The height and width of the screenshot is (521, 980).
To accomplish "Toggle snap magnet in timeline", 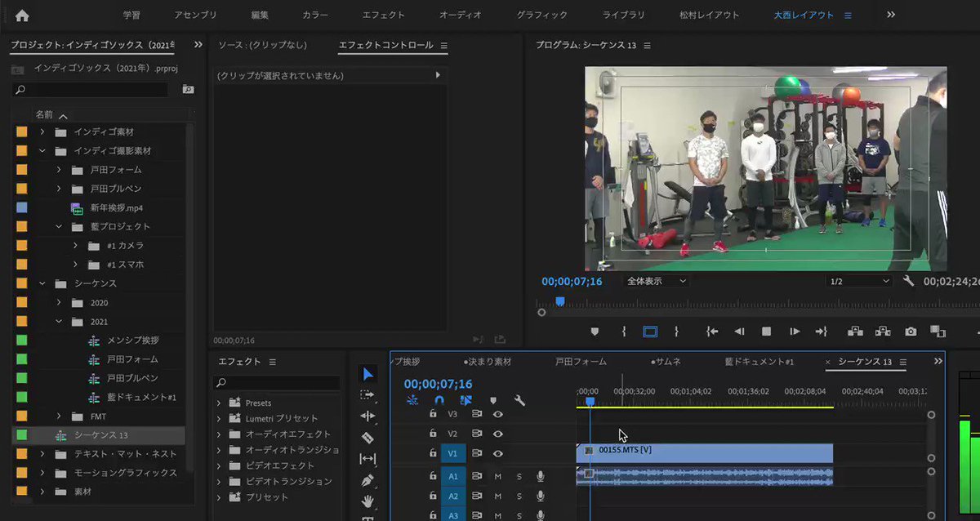I will [x=439, y=400].
